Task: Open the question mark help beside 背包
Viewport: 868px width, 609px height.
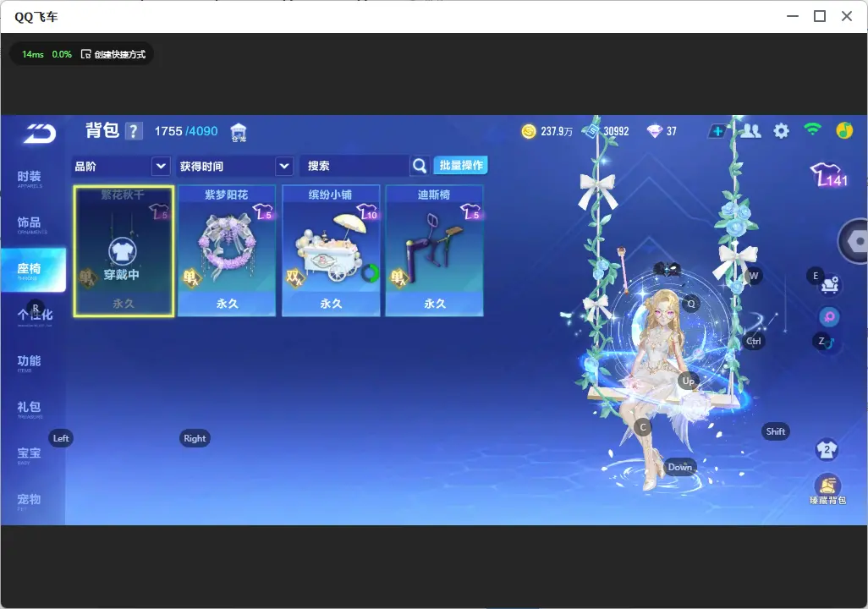Action: click(134, 131)
